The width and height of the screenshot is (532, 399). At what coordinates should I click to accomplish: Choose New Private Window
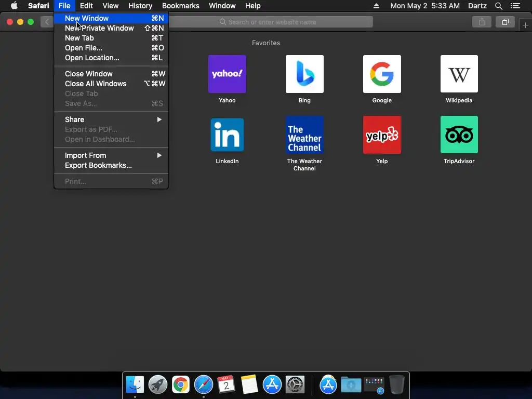coord(111,28)
